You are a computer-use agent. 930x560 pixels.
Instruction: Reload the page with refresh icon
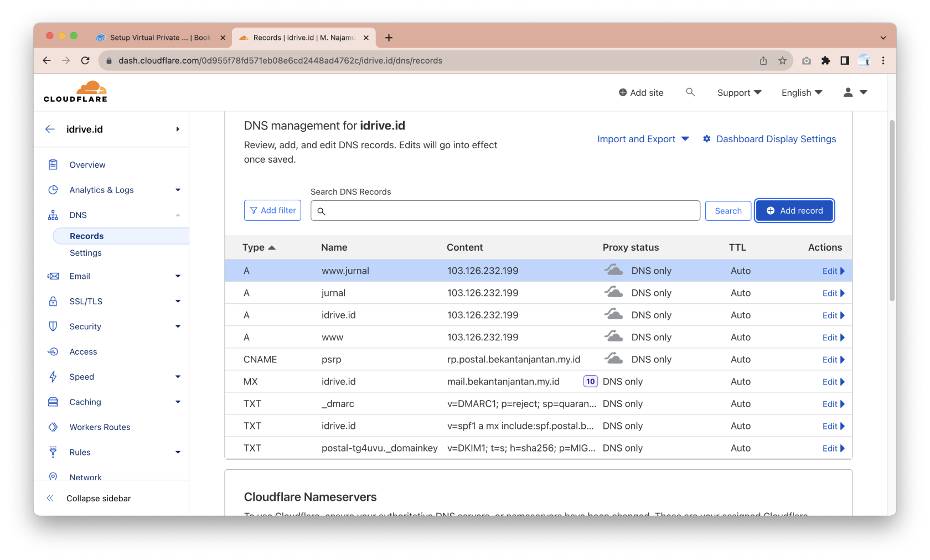[85, 60]
